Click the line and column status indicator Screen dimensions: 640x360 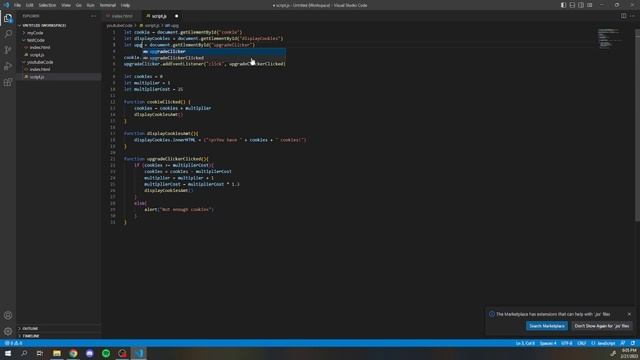pos(525,343)
